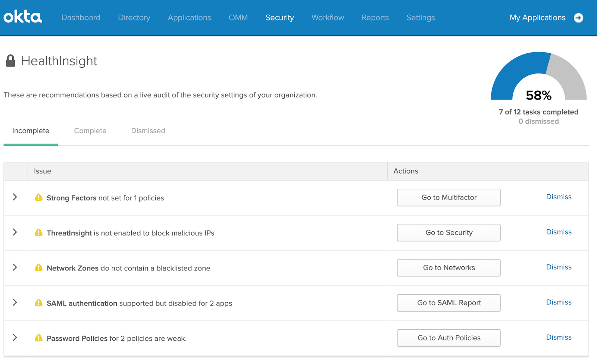Screen dimensions: 597x364
Task: Dismiss the ThreatInsight recommendation
Action: click(559, 232)
